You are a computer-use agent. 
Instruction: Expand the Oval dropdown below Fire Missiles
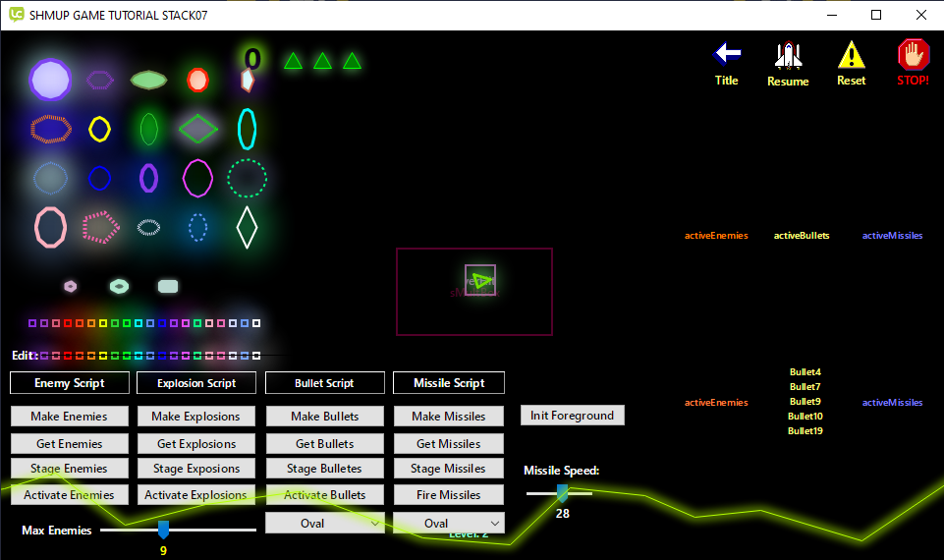tap(449, 524)
